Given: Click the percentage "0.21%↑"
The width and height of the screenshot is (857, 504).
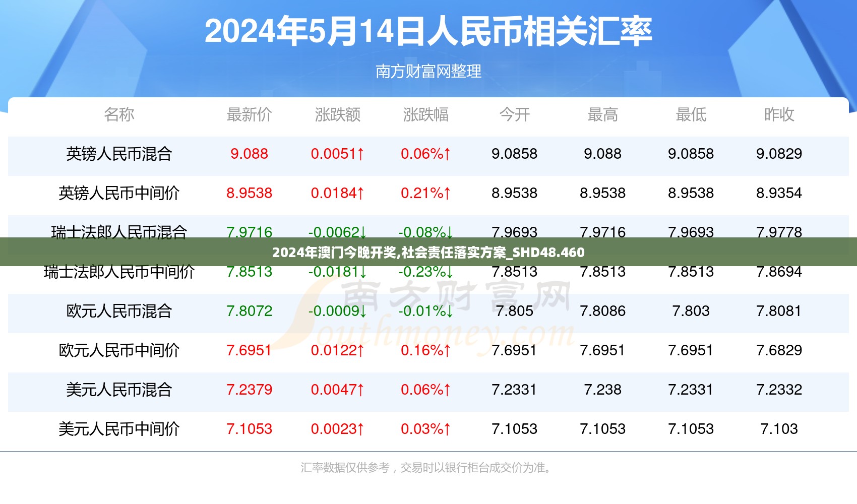Looking at the screenshot, I should tap(426, 193).
